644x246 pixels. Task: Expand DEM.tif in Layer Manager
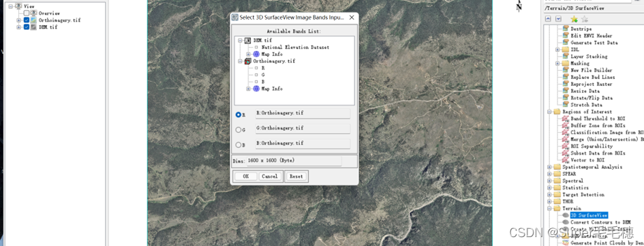18,27
